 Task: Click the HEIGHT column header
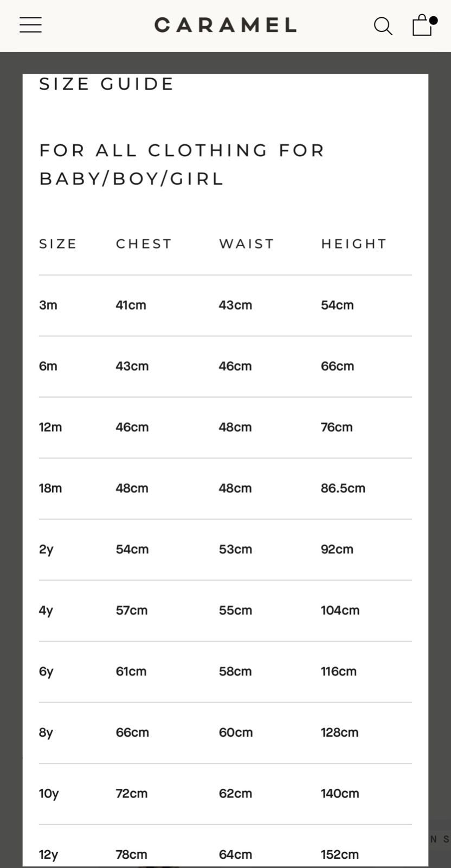point(354,244)
